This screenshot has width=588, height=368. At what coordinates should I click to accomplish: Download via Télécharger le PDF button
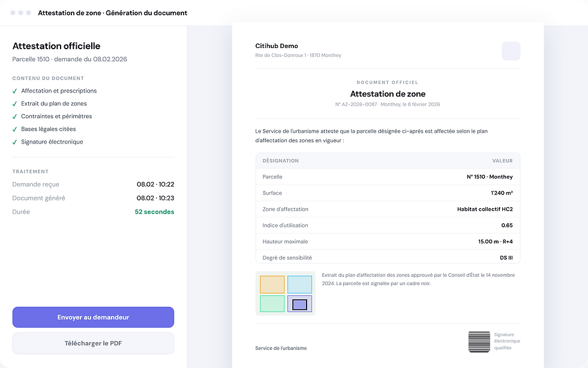pyautogui.click(x=93, y=343)
